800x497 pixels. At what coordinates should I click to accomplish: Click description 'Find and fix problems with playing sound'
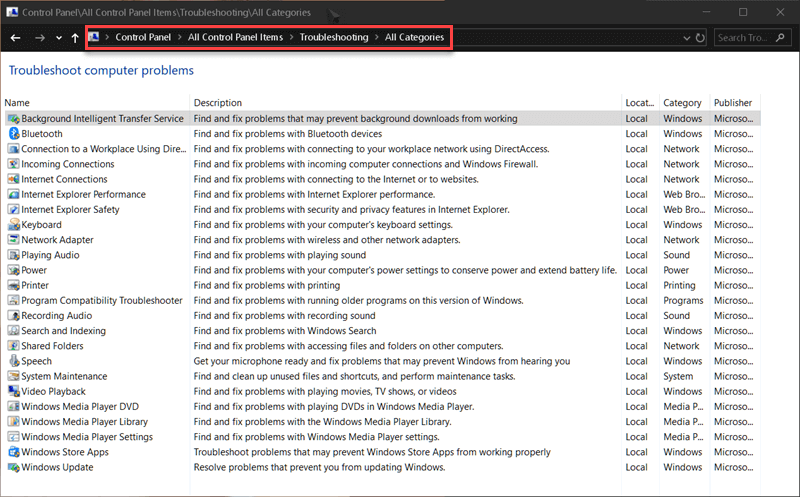pos(280,255)
